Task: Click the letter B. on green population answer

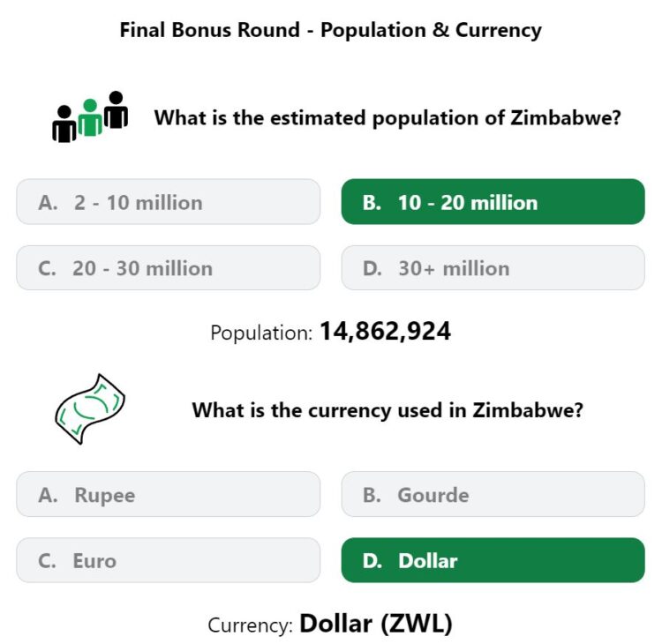Action: tap(372, 203)
